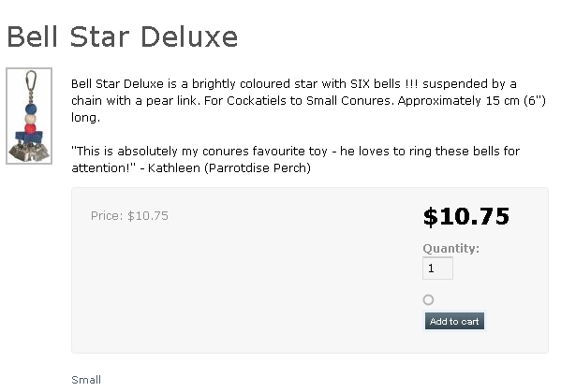Click the Quantity label
Image resolution: width=561 pixels, height=392 pixels.
(x=450, y=248)
